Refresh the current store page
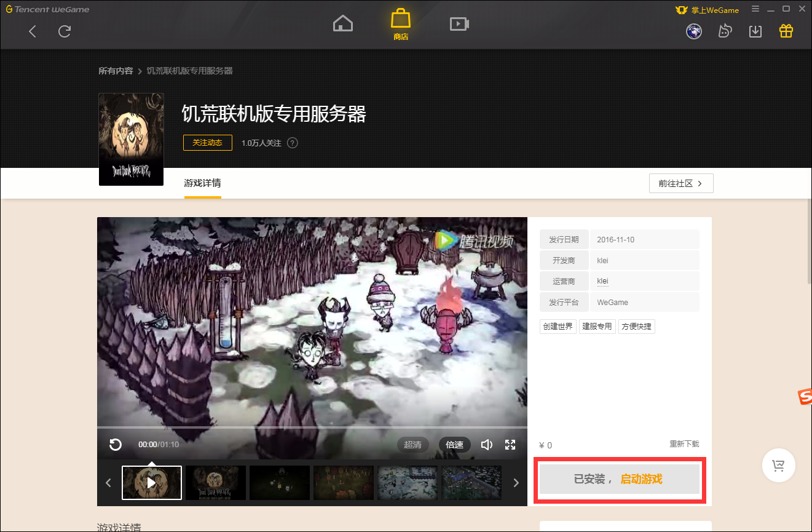Screen dimensions: 812x532 (65, 31)
